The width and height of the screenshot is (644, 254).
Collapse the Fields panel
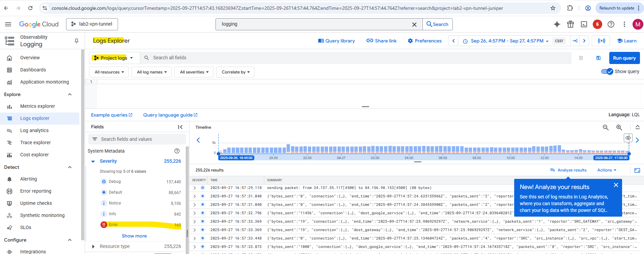pyautogui.click(x=180, y=127)
